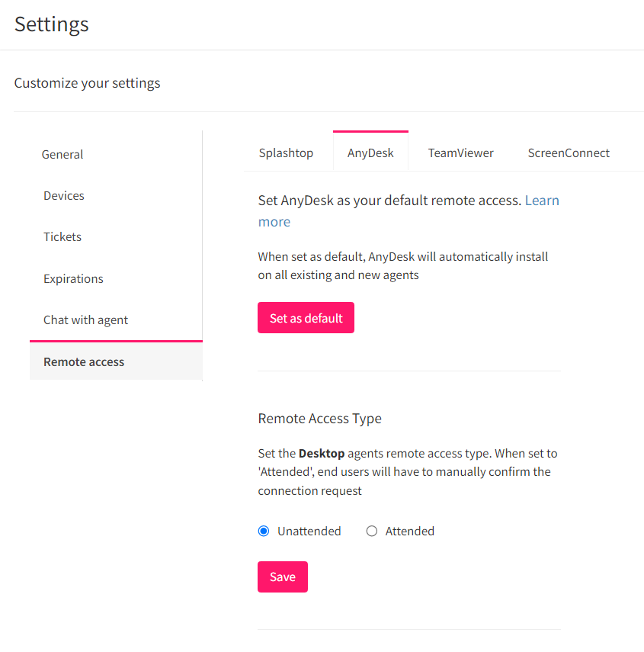The height and width of the screenshot is (652, 644).
Task: Switch to the Splashtop tab
Action: (x=286, y=153)
